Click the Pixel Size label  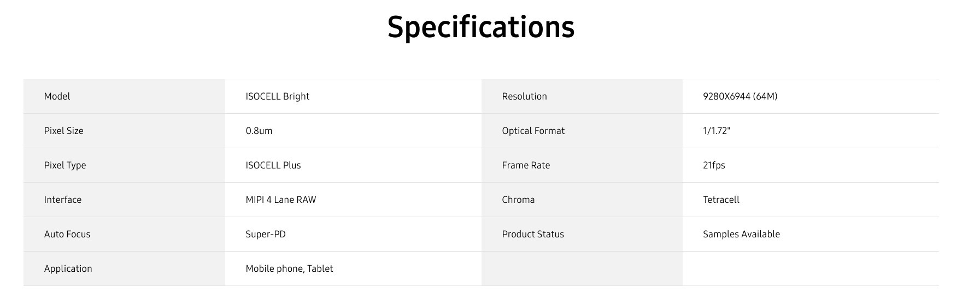(64, 131)
